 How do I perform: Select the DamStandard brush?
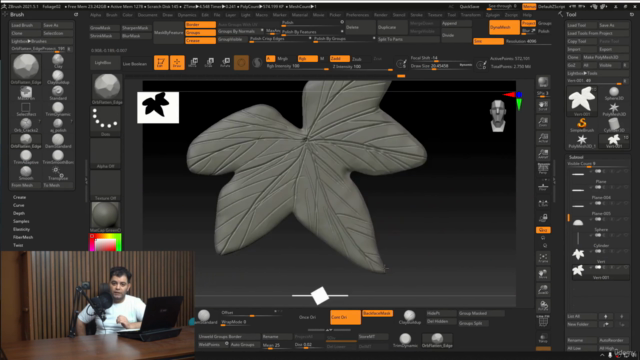click(58, 141)
